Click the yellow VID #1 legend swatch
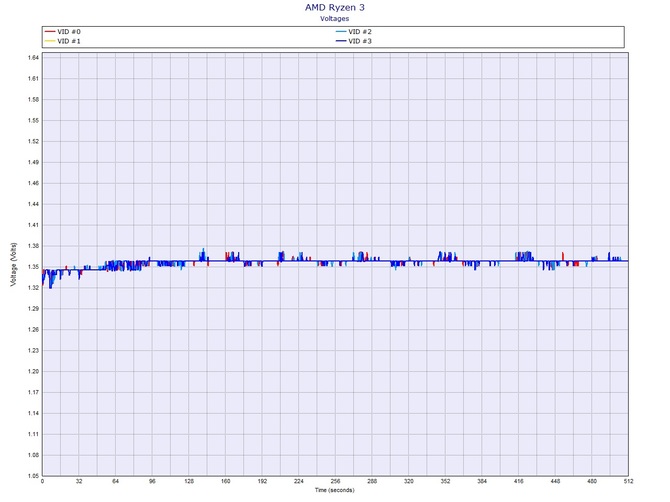The width and height of the screenshot is (670, 502). (49, 41)
